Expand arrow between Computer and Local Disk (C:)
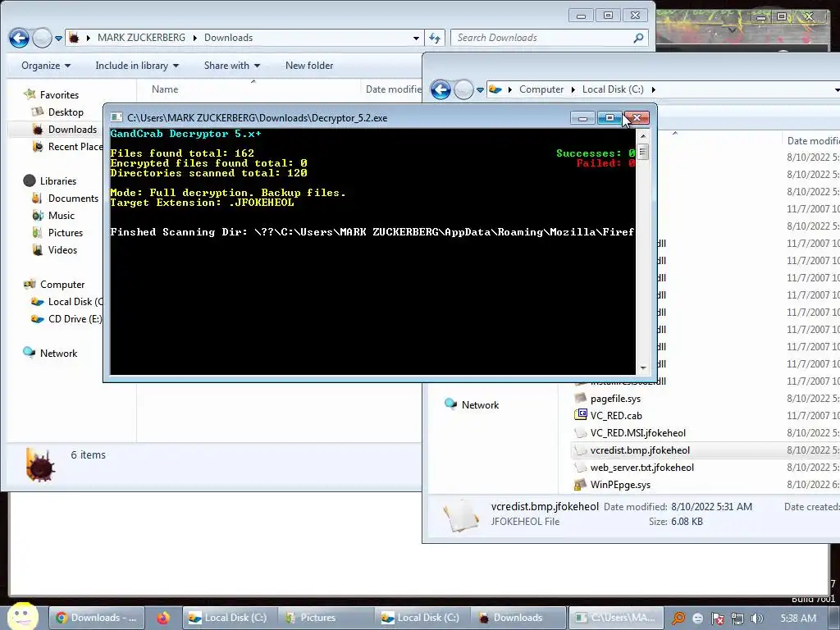 coord(573,89)
